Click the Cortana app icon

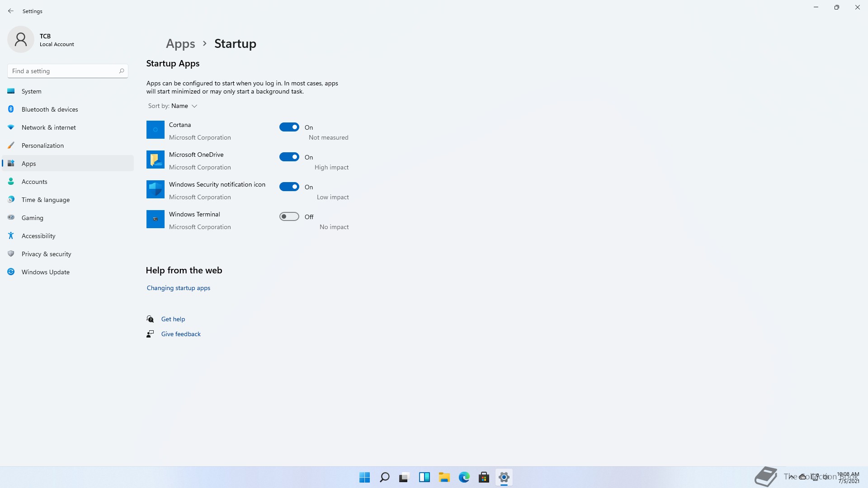coord(155,130)
